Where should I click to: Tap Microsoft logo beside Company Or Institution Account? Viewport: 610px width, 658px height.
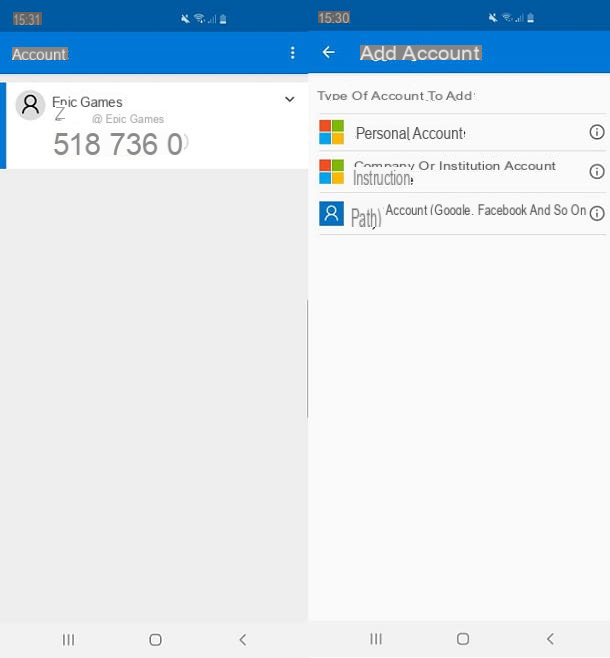(331, 172)
